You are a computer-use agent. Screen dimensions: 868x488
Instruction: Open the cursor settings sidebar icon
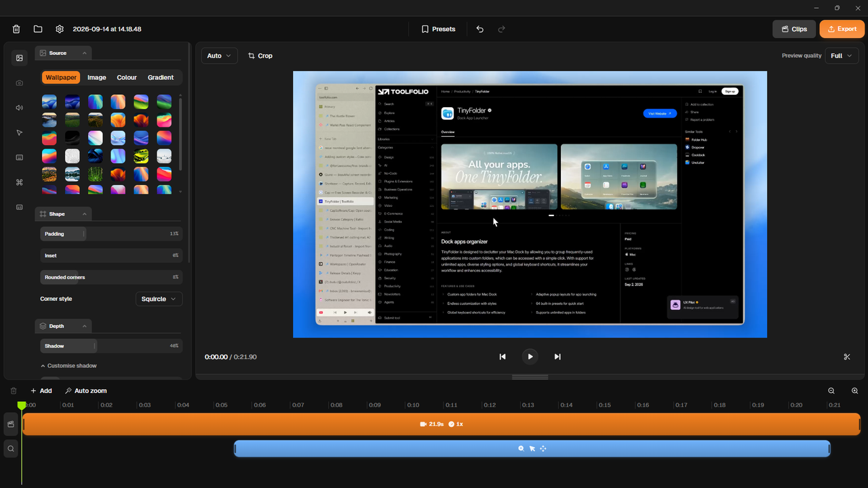(x=20, y=133)
